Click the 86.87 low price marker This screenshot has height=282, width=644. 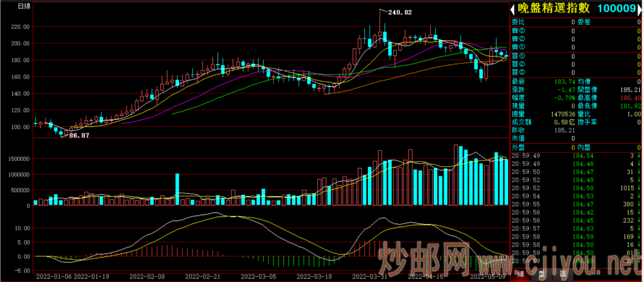pyautogui.click(x=79, y=136)
